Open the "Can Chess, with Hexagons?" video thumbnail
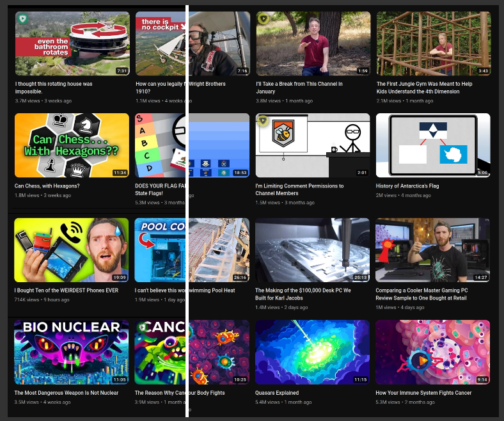This screenshot has width=504, height=421. tap(71, 145)
